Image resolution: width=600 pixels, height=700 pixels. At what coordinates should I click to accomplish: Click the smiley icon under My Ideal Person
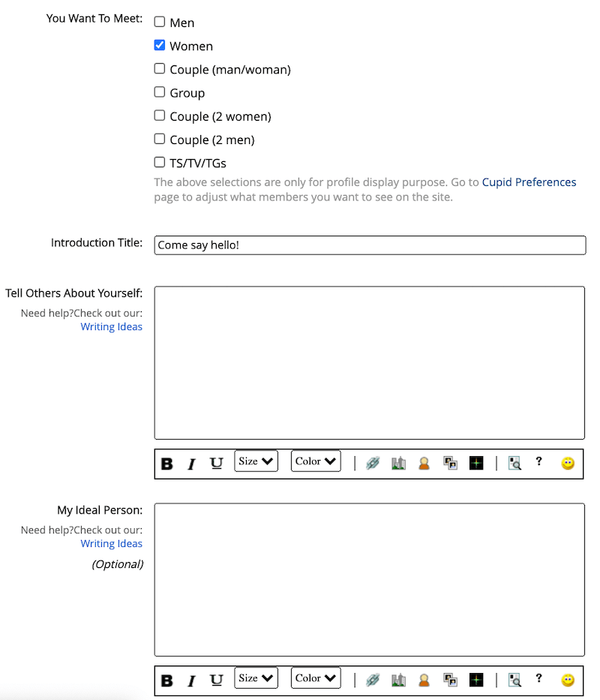tap(568, 680)
